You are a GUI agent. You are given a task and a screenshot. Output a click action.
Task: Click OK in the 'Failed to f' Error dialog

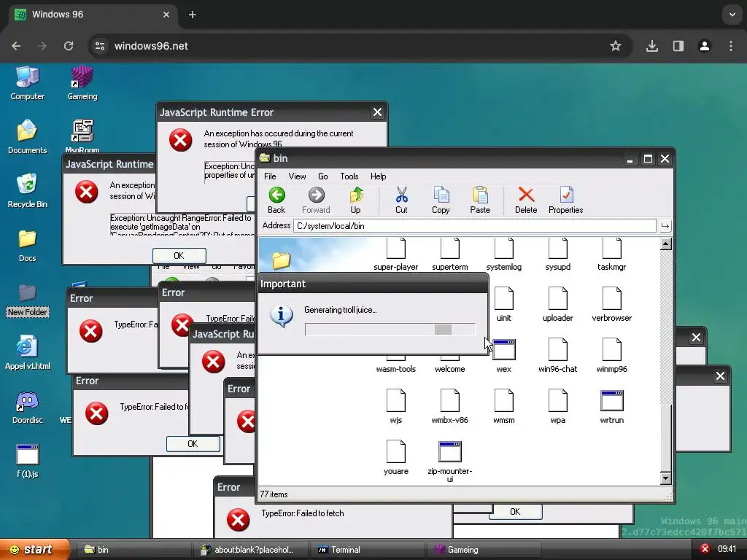(193, 444)
